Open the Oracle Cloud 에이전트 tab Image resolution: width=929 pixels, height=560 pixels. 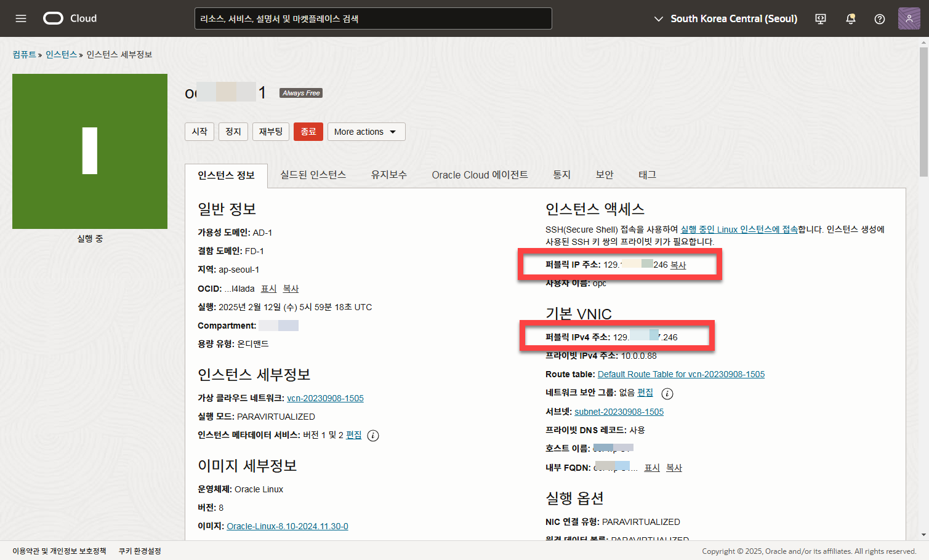coord(480,175)
